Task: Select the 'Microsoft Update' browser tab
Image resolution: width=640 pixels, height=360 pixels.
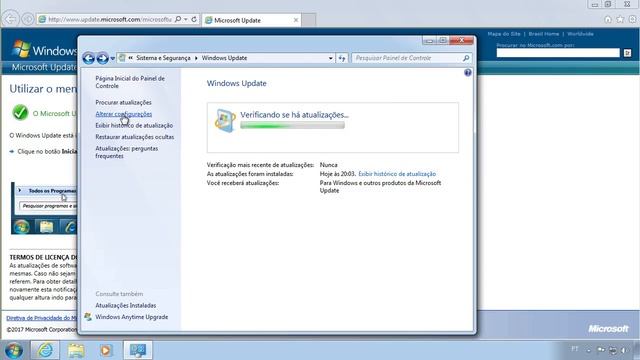Action: point(252,20)
